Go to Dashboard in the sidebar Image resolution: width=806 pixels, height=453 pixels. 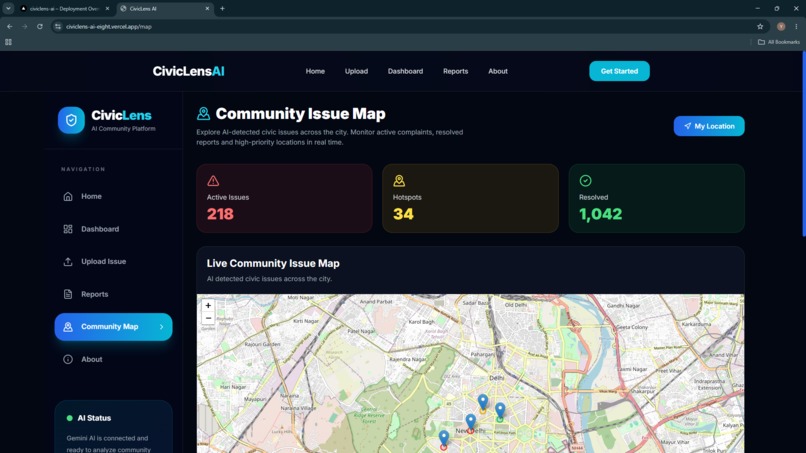click(x=113, y=229)
